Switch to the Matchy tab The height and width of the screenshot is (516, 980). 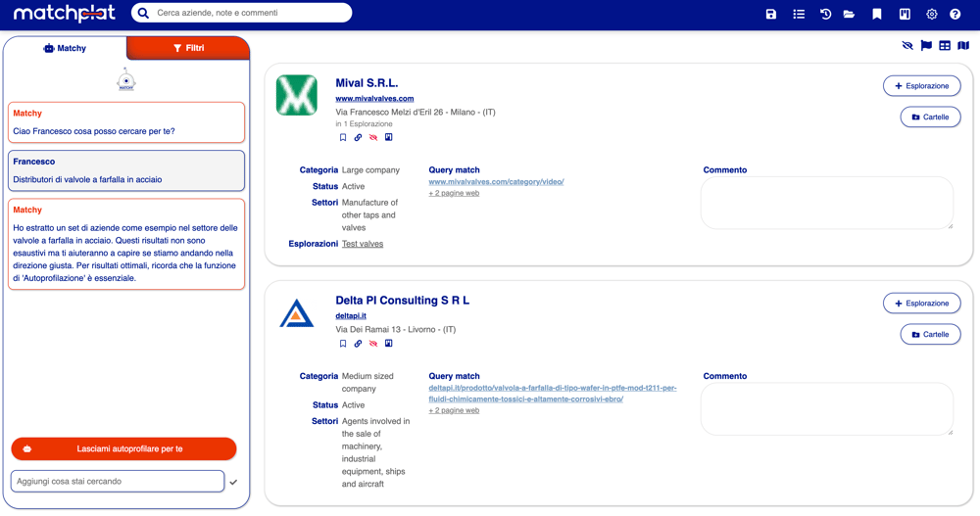point(65,48)
